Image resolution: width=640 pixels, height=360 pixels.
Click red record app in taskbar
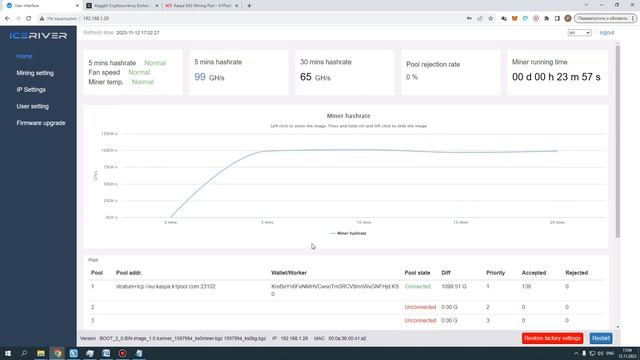click(122, 353)
